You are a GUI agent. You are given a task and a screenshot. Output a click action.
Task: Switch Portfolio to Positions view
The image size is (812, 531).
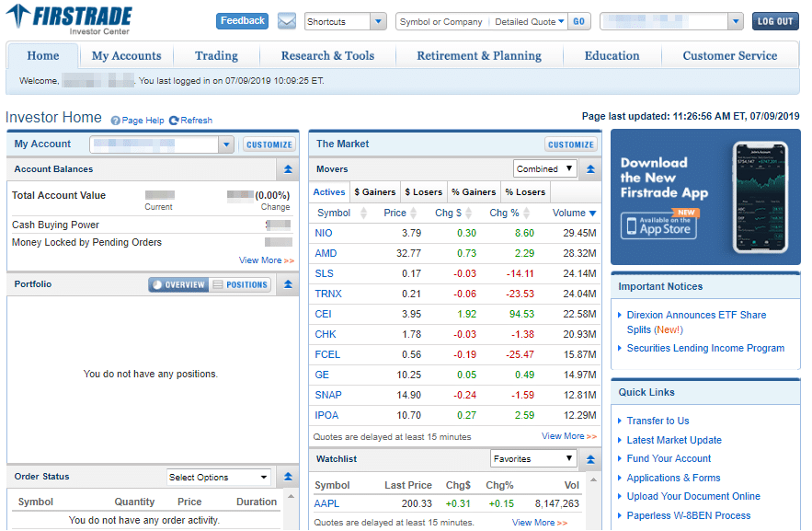click(240, 284)
